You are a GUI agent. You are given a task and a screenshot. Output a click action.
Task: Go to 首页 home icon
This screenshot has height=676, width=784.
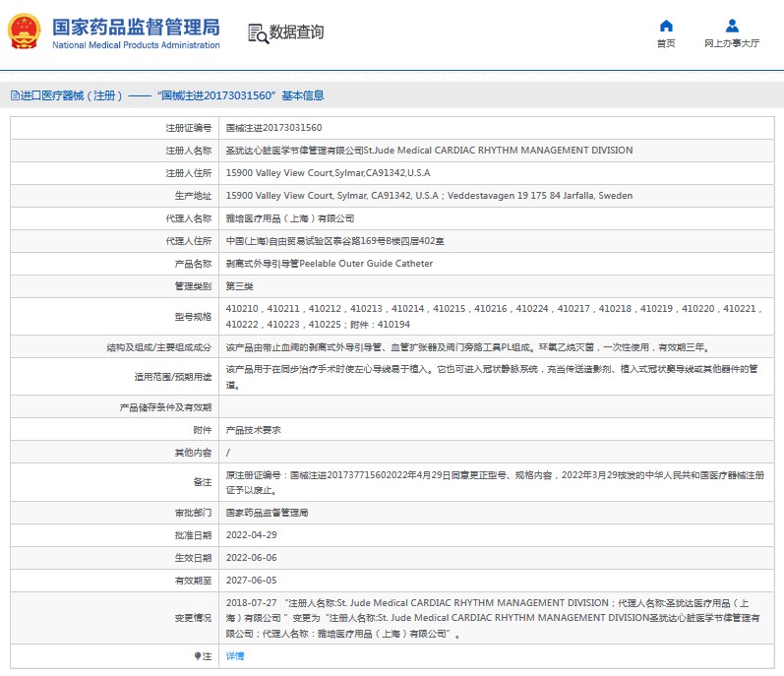click(666, 26)
